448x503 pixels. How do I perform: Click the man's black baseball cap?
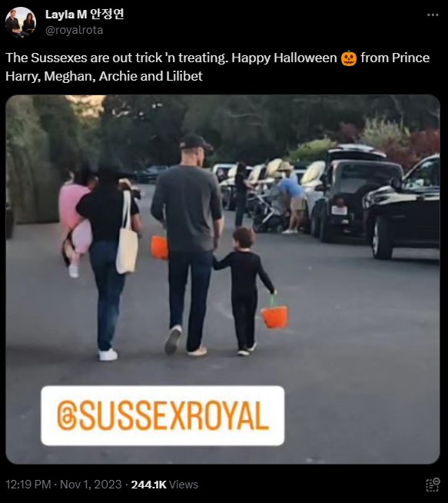click(196, 142)
